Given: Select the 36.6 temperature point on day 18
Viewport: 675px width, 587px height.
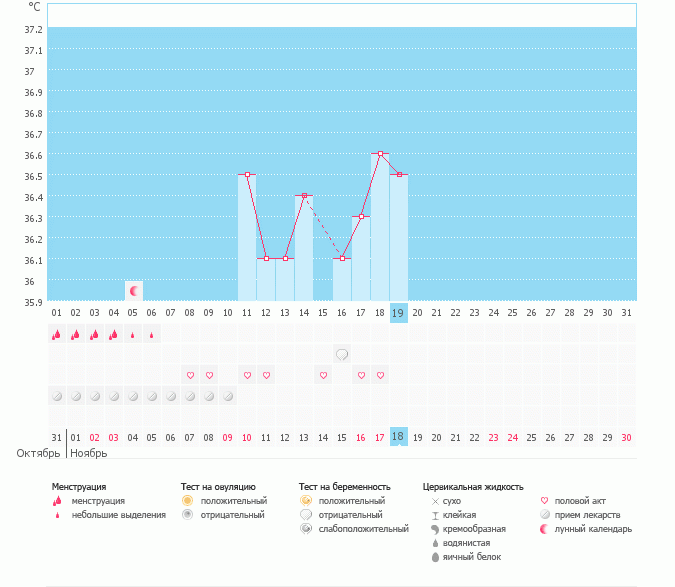Looking at the screenshot, I should pos(380,154).
